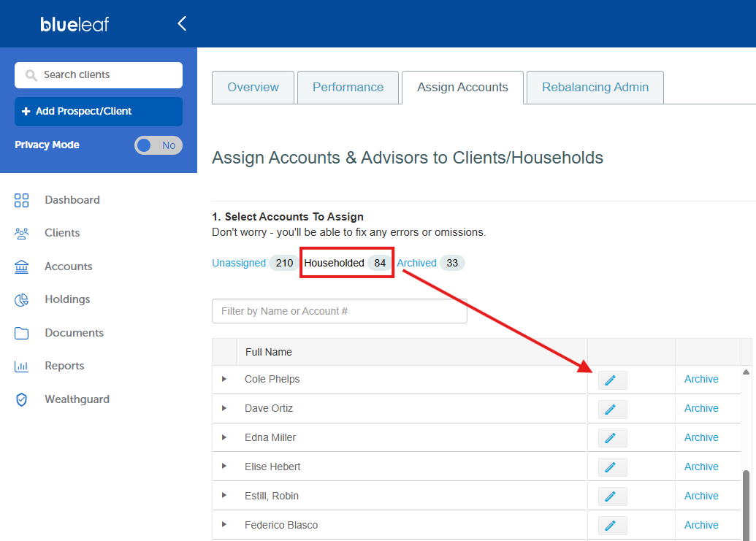Click the Documents folder icon
The image size is (756, 541).
click(22, 334)
